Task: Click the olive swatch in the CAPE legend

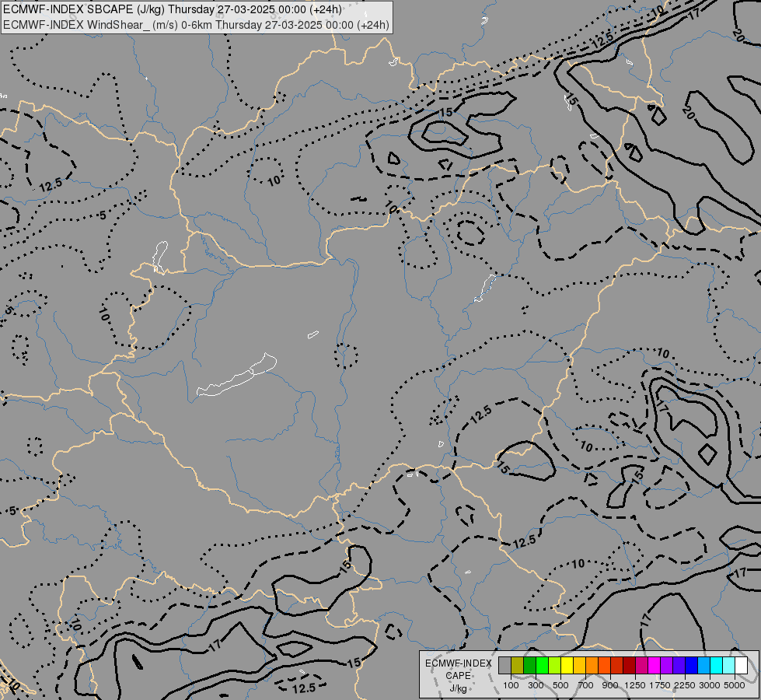Action: coord(518,665)
